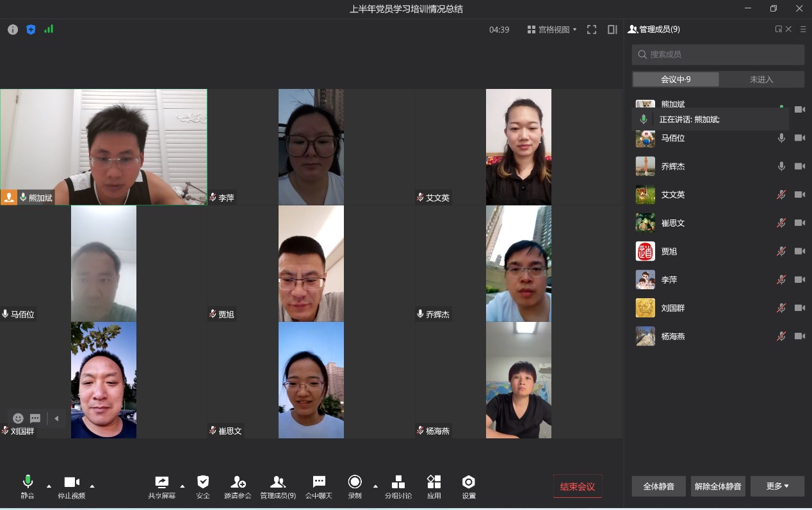Click the 结束会议 end meeting button
812x510 pixels.
coord(578,486)
